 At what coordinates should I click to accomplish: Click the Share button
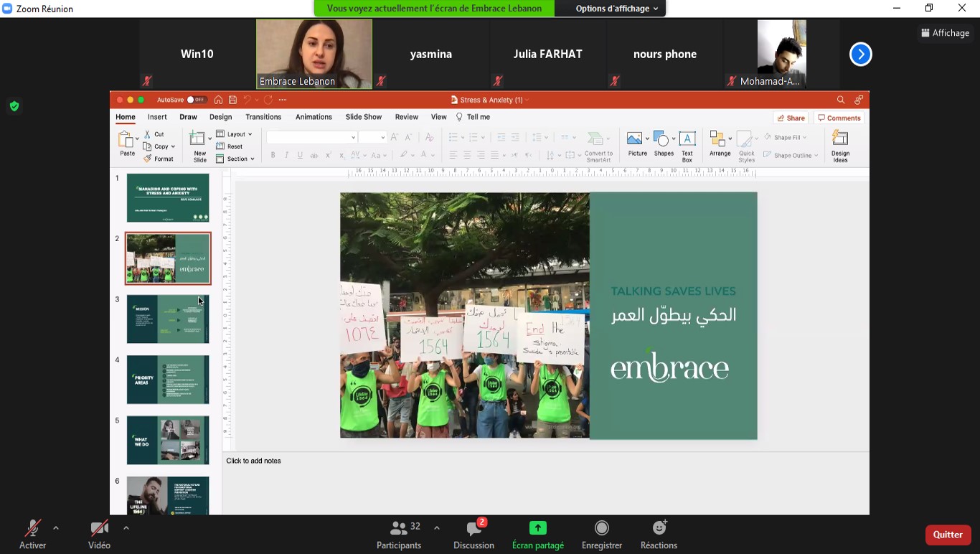tap(791, 118)
